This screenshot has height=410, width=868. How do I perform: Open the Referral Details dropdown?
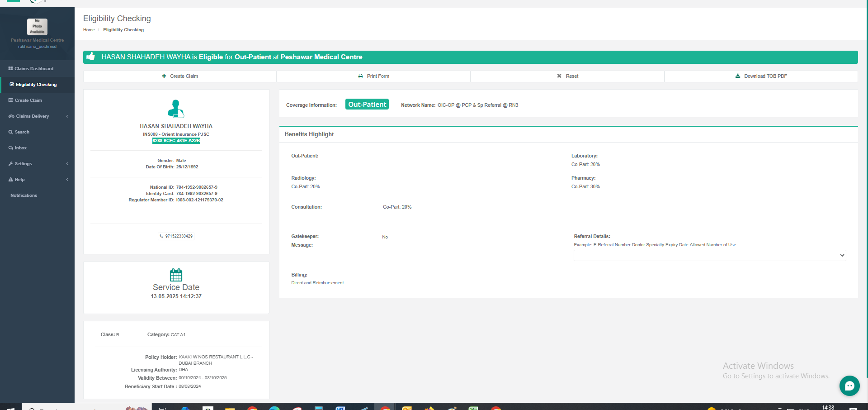click(x=709, y=256)
